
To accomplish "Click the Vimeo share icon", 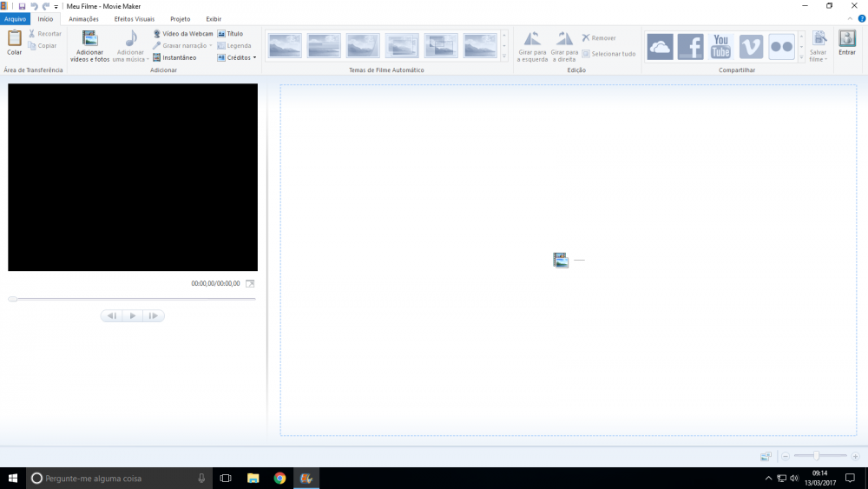I will 751,46.
